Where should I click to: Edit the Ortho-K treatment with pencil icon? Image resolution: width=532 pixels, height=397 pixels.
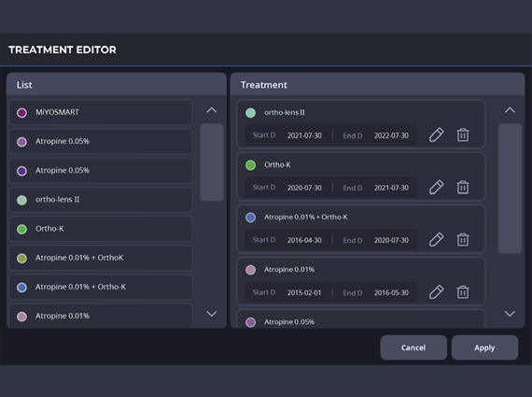(436, 187)
